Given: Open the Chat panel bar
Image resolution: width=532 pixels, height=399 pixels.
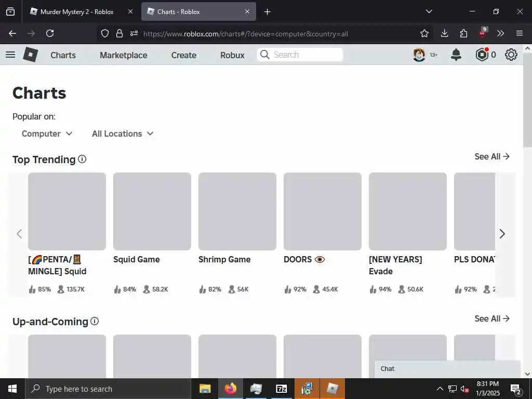Looking at the screenshot, I should pyautogui.click(x=447, y=369).
